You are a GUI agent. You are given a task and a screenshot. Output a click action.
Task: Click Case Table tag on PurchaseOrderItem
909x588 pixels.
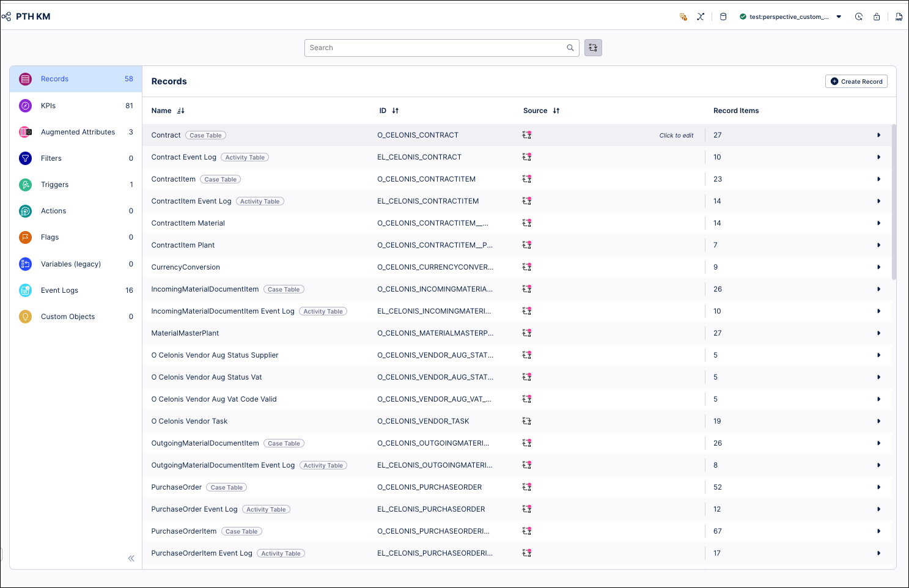click(x=241, y=531)
